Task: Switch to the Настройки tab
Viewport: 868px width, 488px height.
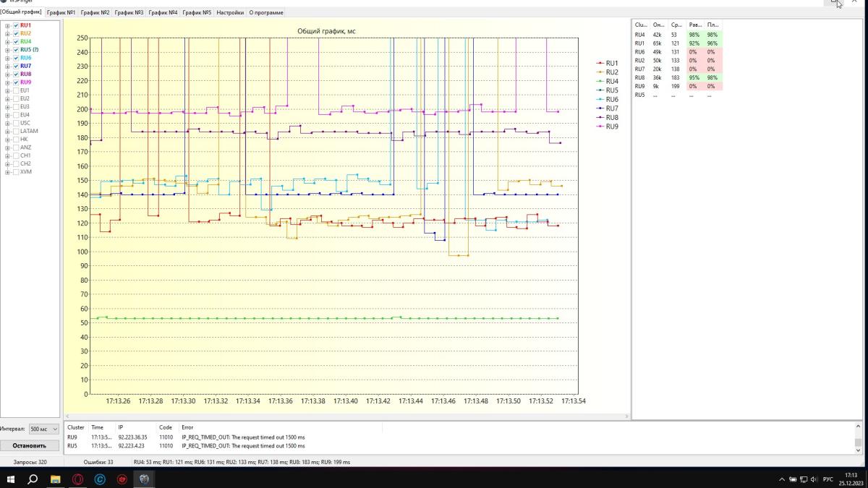Action: (230, 12)
